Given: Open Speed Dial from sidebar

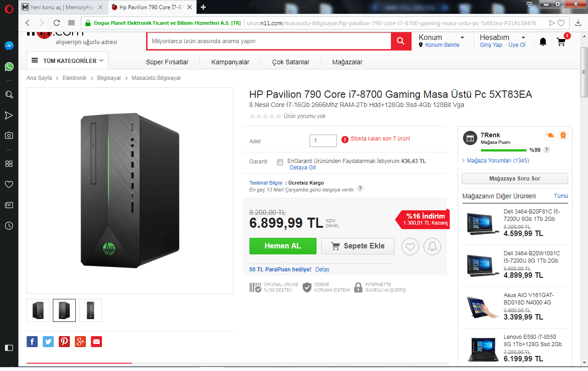Looking at the screenshot, I should click(x=9, y=163).
